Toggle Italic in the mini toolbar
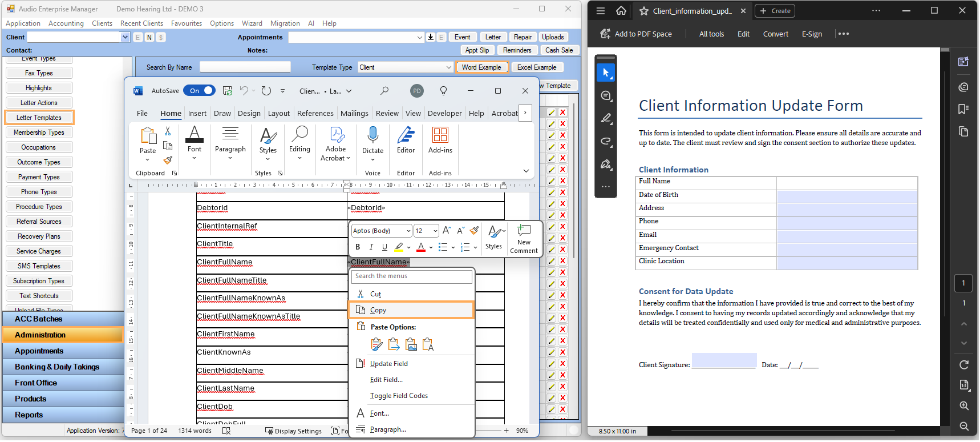 point(371,247)
